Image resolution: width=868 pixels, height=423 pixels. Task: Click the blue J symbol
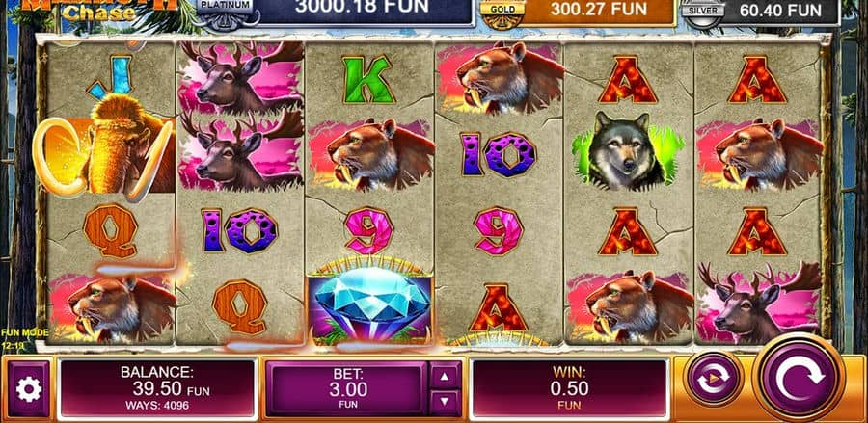point(111,76)
